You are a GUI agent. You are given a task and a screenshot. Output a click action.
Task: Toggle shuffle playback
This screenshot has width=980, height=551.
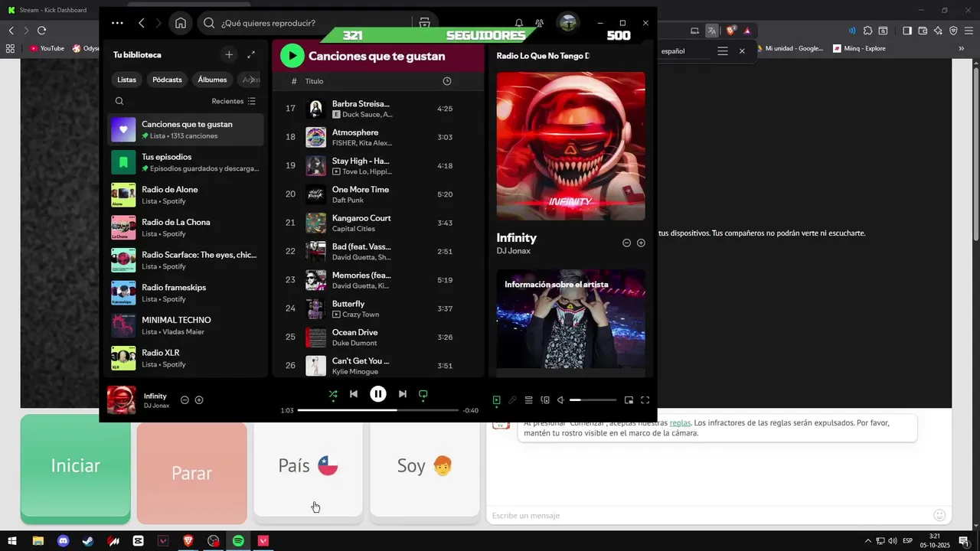pos(333,394)
